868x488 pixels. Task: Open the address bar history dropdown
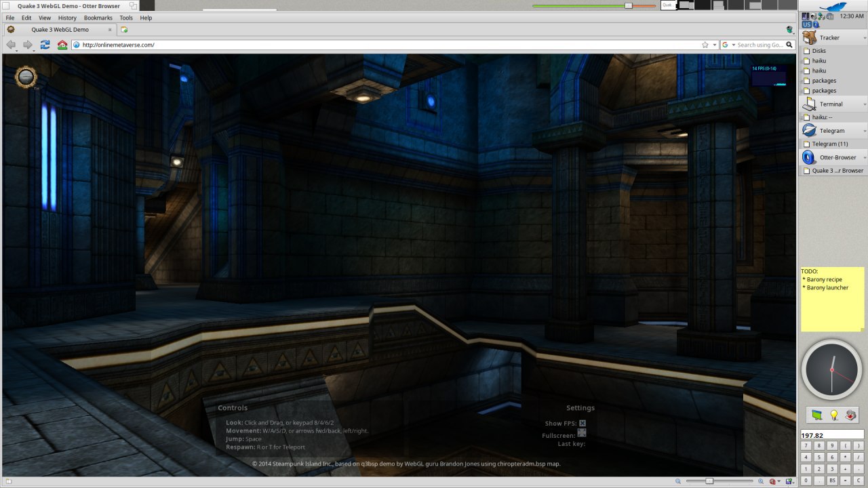(x=715, y=45)
